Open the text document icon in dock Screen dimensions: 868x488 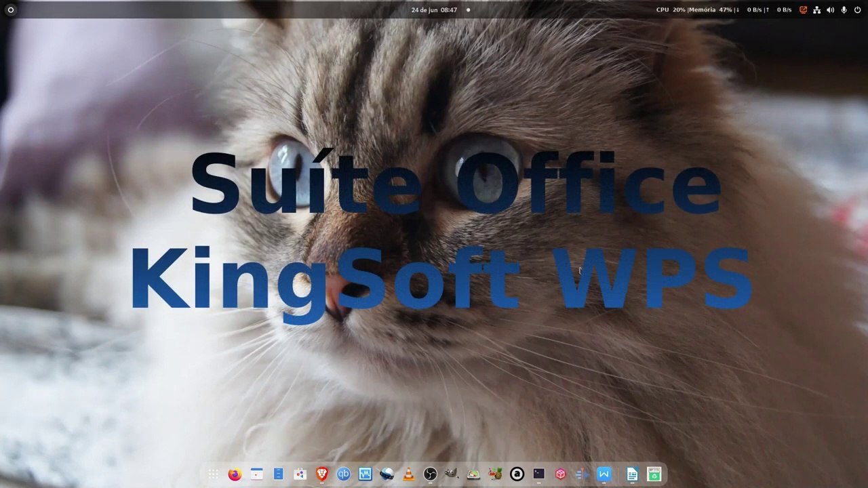[x=632, y=474]
